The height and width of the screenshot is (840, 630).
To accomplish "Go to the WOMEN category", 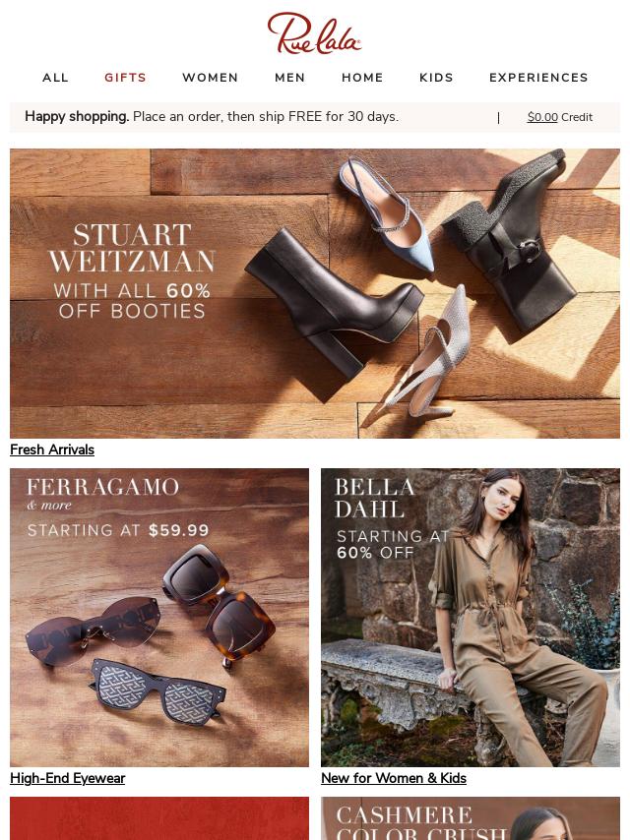I will point(211,78).
